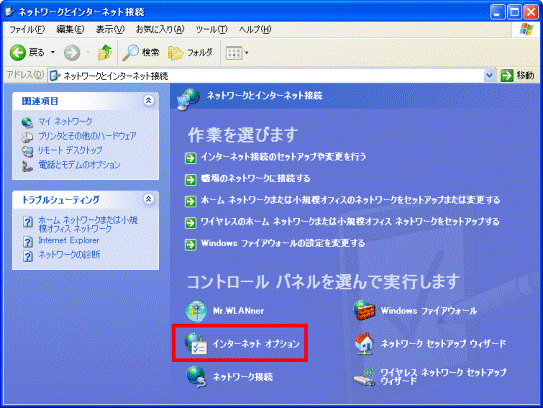Open the ファイル(F) menu
The width and height of the screenshot is (543, 408).
tap(27, 29)
